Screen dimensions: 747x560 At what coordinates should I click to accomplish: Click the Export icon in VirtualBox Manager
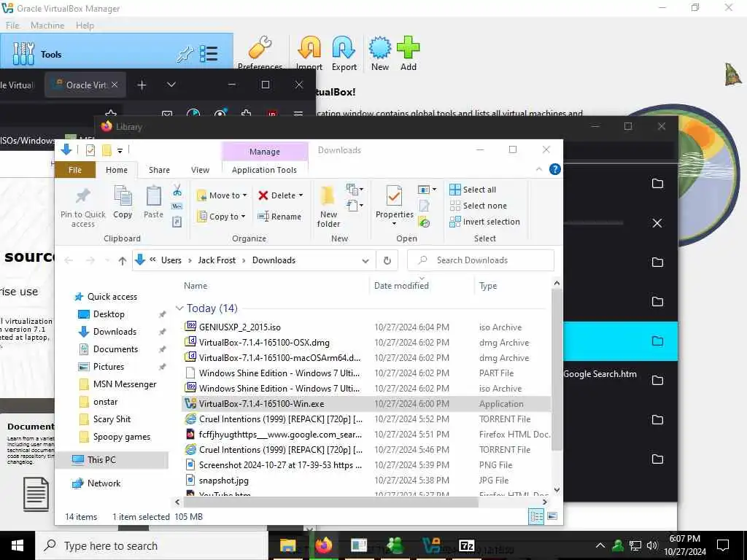coord(344,47)
